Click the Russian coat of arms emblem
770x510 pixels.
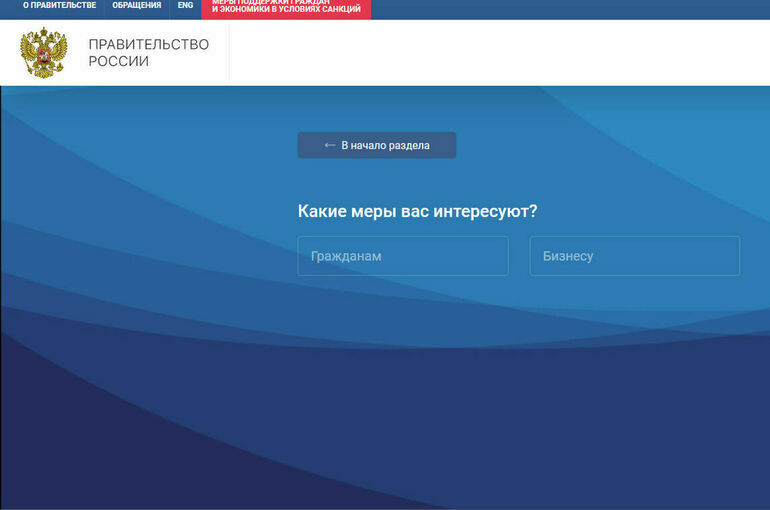pyautogui.click(x=43, y=52)
